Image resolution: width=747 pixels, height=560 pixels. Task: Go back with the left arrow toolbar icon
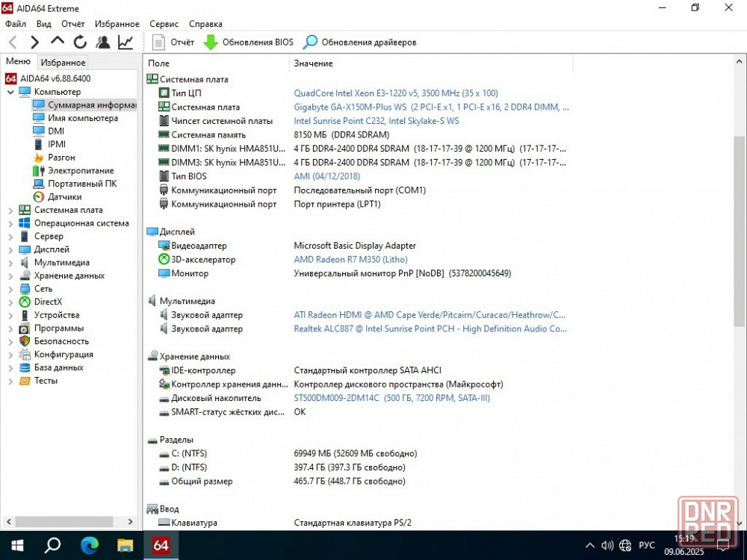(13, 43)
